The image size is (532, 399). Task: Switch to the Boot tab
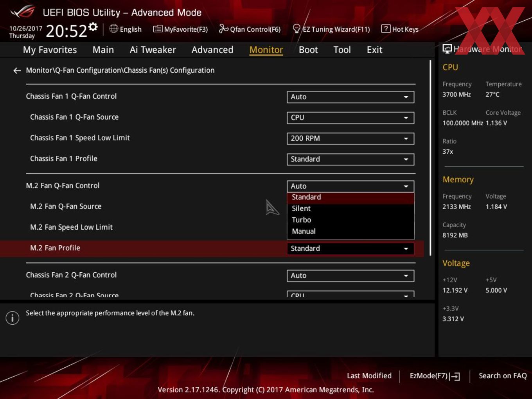click(x=308, y=50)
